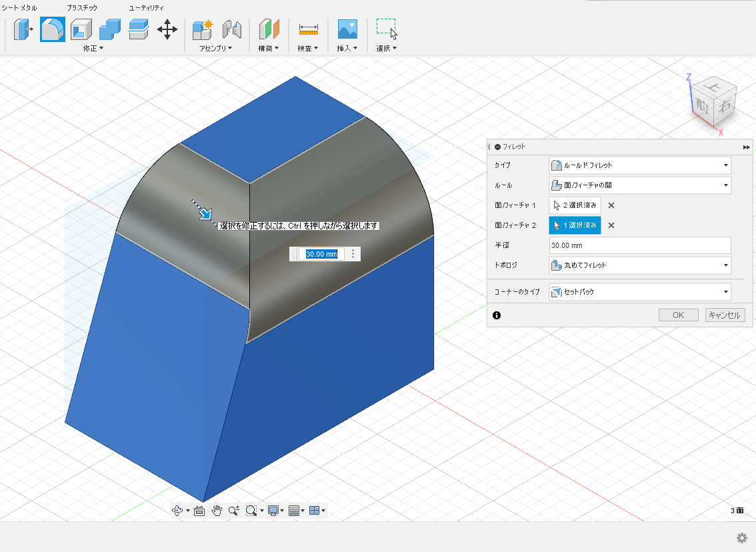Open the Display Settings monitor icon
The width and height of the screenshot is (756, 552).
click(x=273, y=511)
